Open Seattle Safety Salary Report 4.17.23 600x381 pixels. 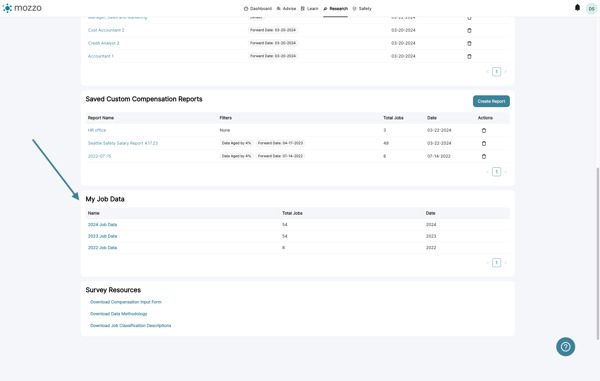tap(123, 143)
